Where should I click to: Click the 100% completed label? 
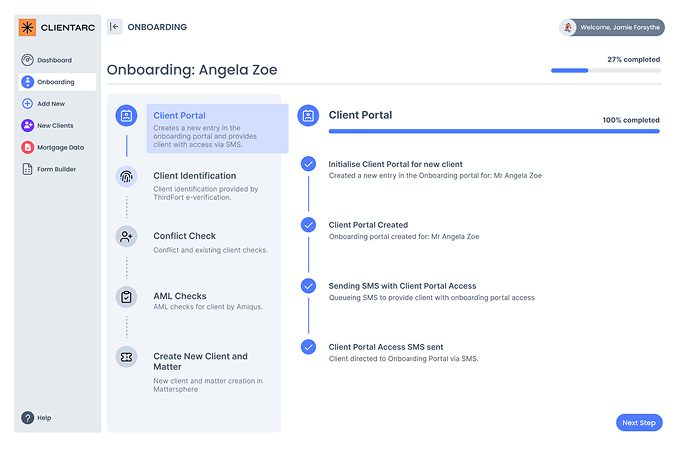tap(631, 120)
